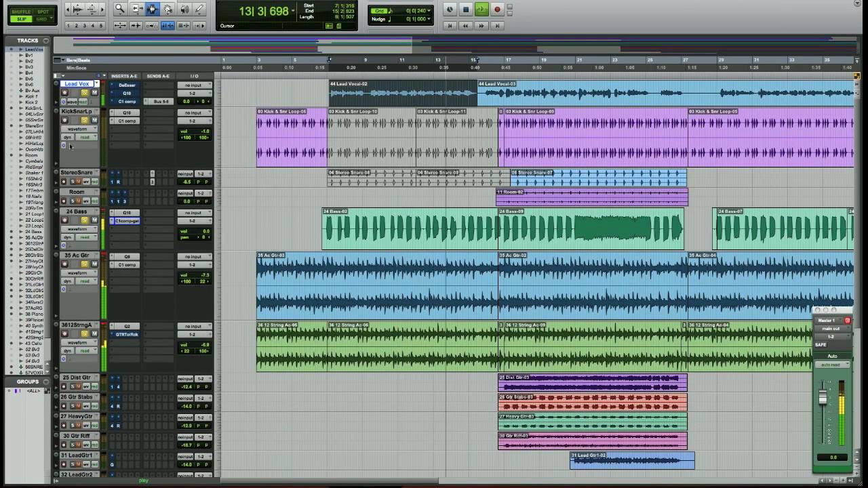Viewport: 868px width, 488px height.
Task: Click the Rewind transport button
Action: [465, 26]
